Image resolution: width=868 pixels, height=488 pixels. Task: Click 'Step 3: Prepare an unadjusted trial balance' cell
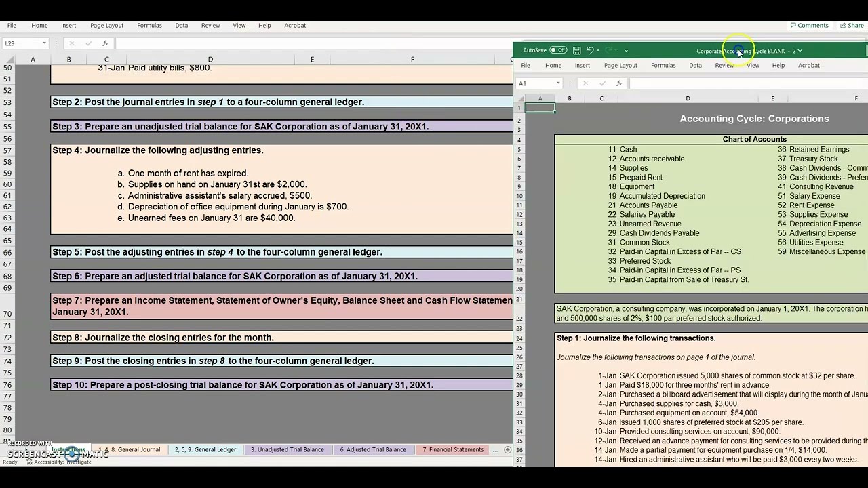pyautogui.click(x=282, y=126)
